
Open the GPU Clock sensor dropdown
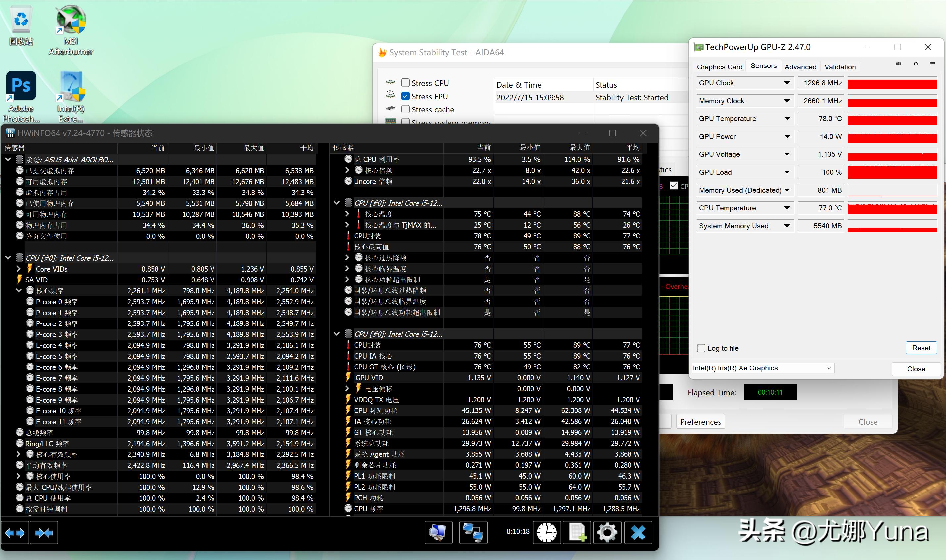pyautogui.click(x=787, y=83)
